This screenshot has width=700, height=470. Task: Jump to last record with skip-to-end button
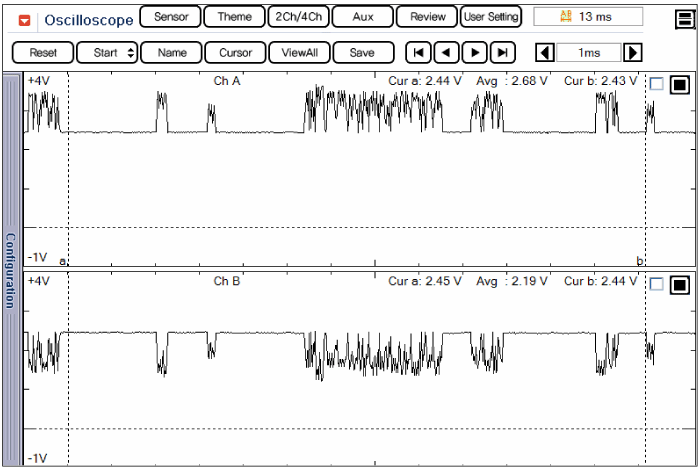[503, 53]
